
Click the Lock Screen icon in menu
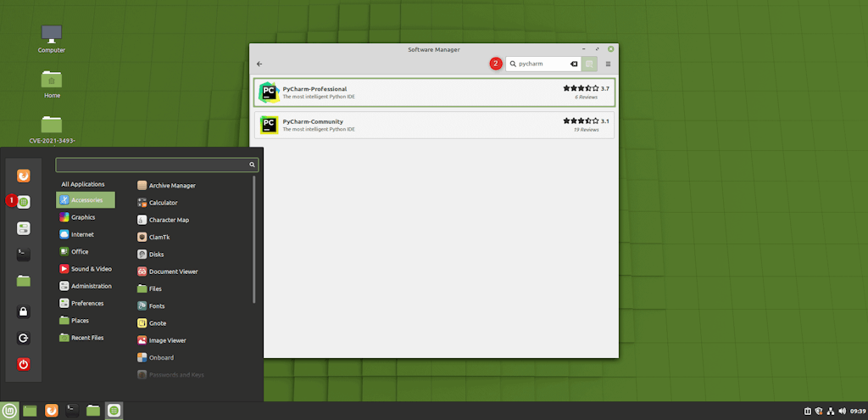point(23,312)
